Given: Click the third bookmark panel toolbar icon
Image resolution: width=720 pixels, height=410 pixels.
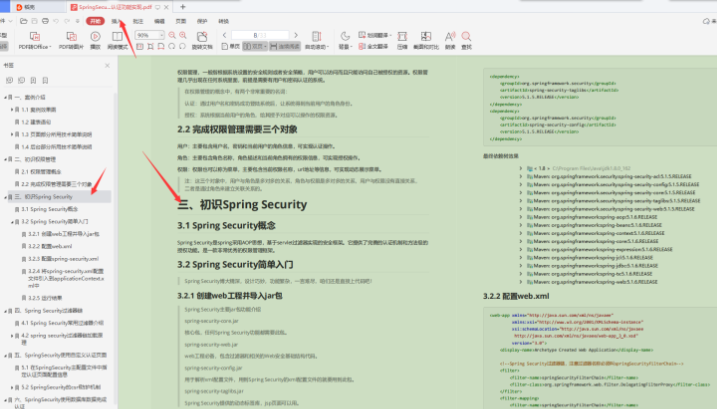Looking at the screenshot, I should pos(33,80).
